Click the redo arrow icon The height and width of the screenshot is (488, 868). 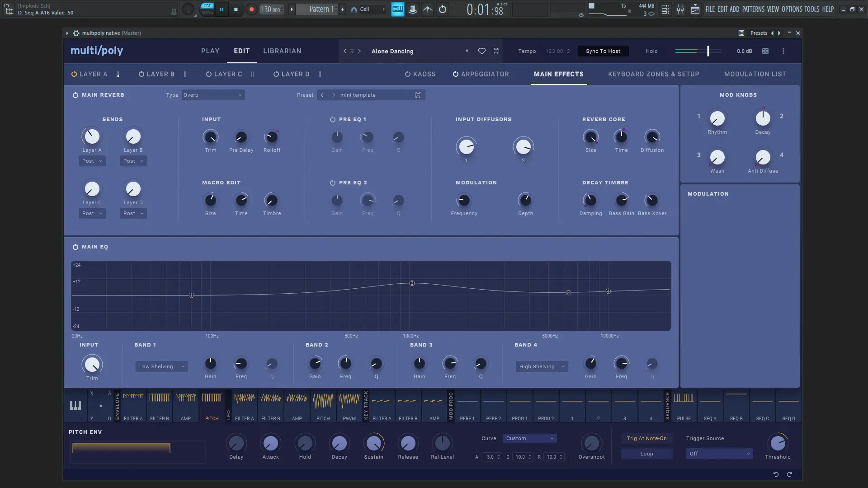coord(789,474)
